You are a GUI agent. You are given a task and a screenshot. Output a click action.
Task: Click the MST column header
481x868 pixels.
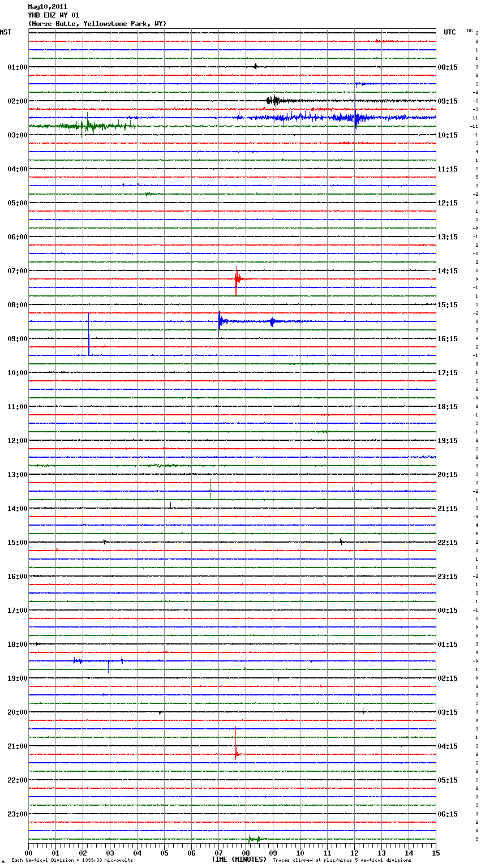(6, 32)
